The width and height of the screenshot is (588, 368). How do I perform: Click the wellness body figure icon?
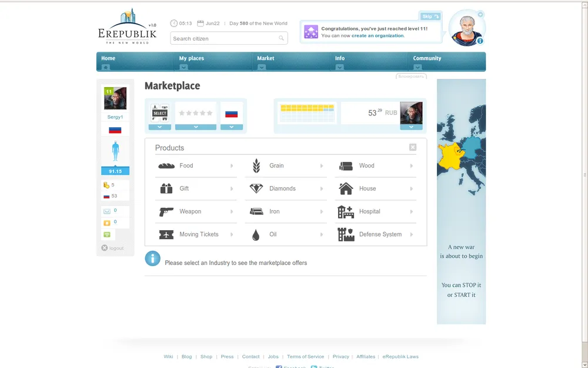(115, 151)
